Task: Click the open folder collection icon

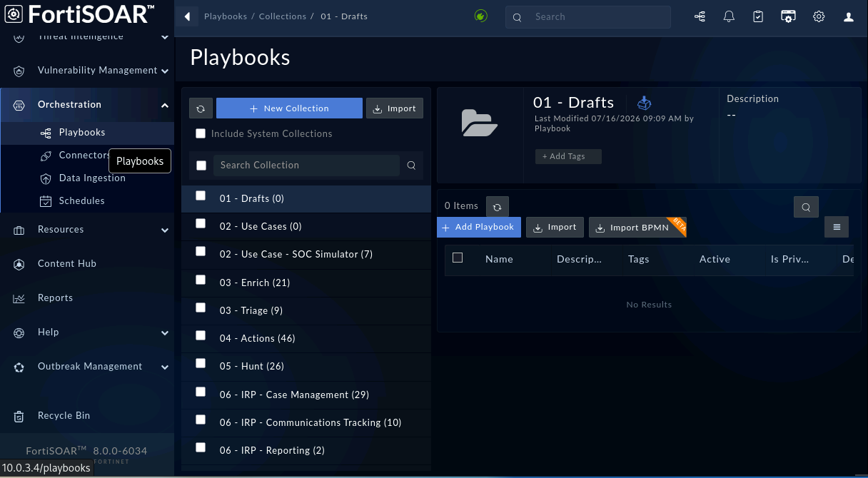Action: pos(480,123)
